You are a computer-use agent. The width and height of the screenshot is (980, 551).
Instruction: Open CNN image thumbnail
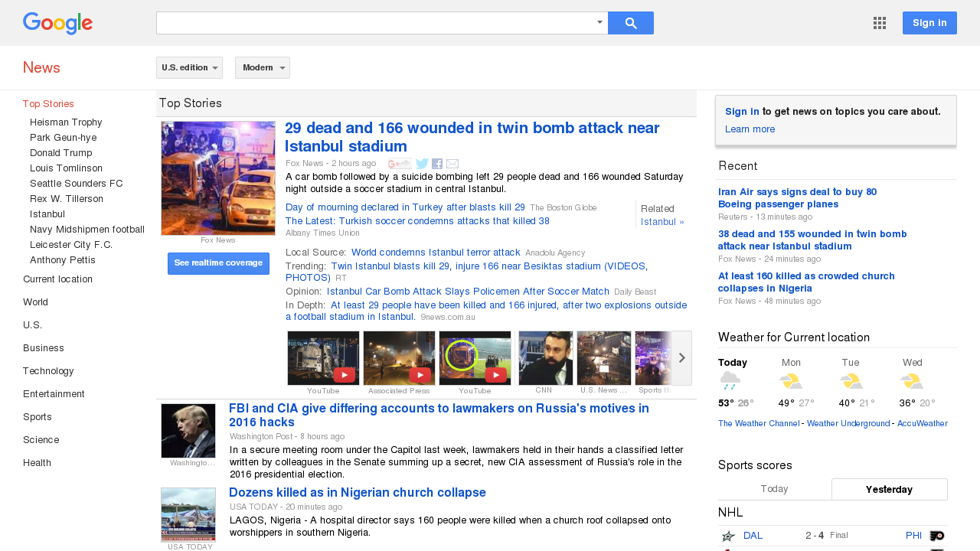point(546,358)
